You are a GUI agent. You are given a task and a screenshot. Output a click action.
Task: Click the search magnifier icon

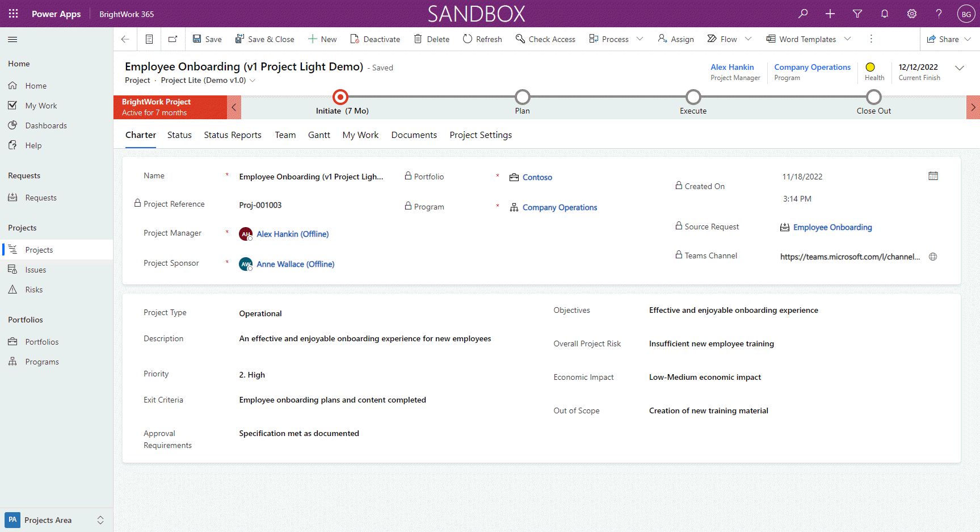coord(802,13)
